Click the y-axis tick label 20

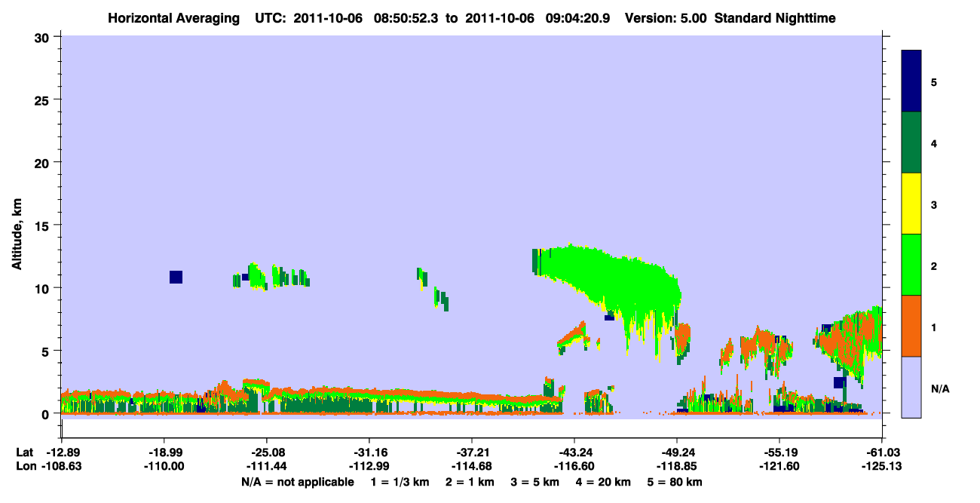(44, 162)
